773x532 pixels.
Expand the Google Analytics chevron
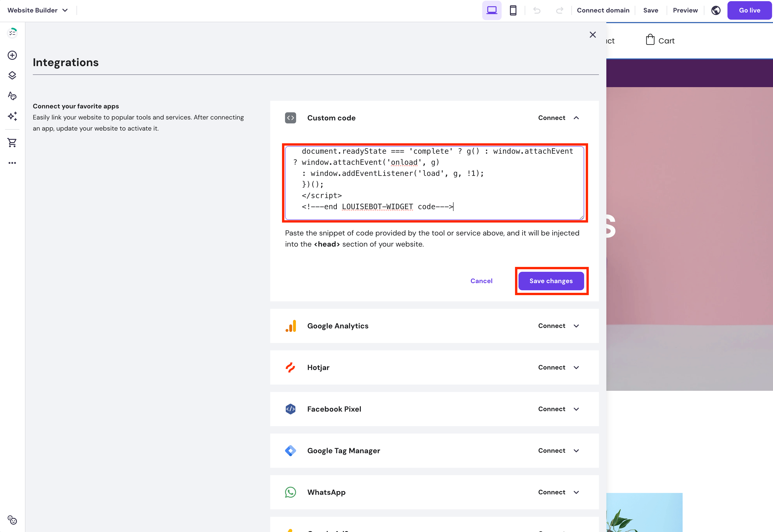click(x=576, y=326)
